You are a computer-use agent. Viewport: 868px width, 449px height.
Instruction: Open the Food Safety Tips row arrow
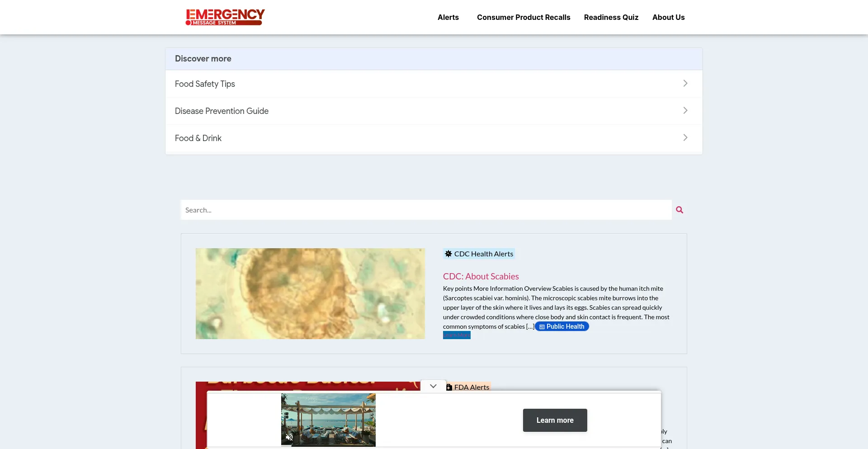coord(685,83)
